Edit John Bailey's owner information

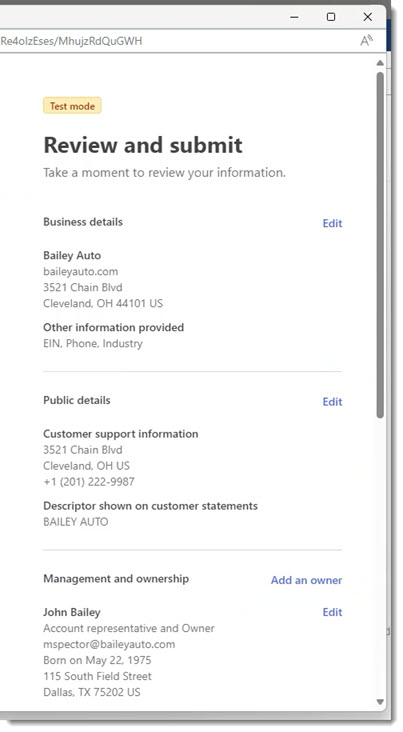click(332, 612)
